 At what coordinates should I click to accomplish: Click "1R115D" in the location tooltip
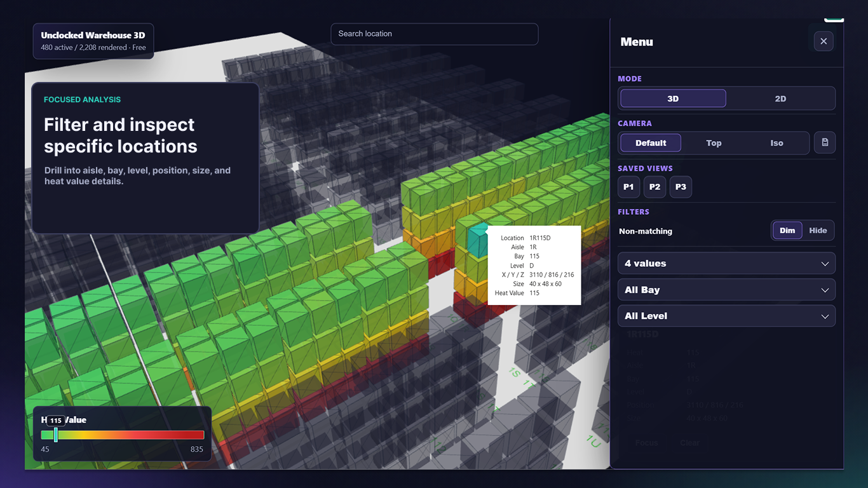coord(540,238)
